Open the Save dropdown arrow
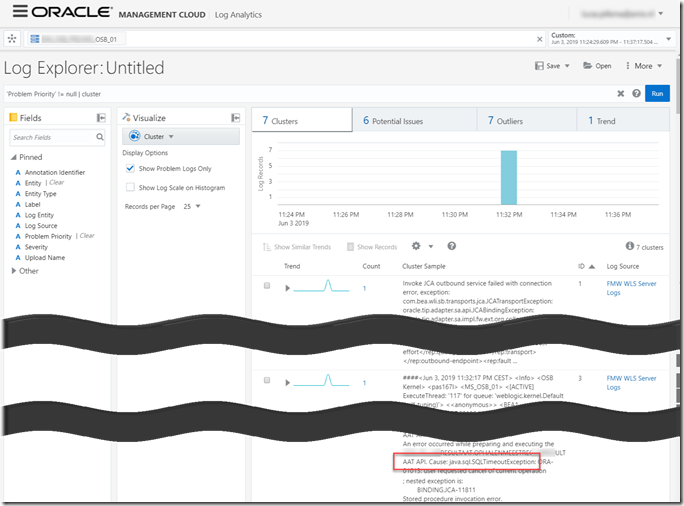Image resolution: width=684 pixels, height=506 pixels. pyautogui.click(x=567, y=66)
